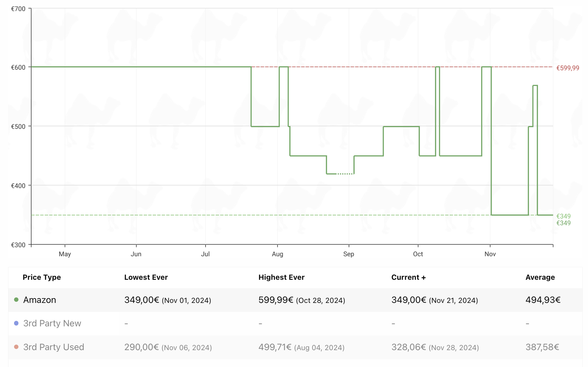This screenshot has width=588, height=367.
Task: Click the blue 3rd Party New dot
Action: 16,323
